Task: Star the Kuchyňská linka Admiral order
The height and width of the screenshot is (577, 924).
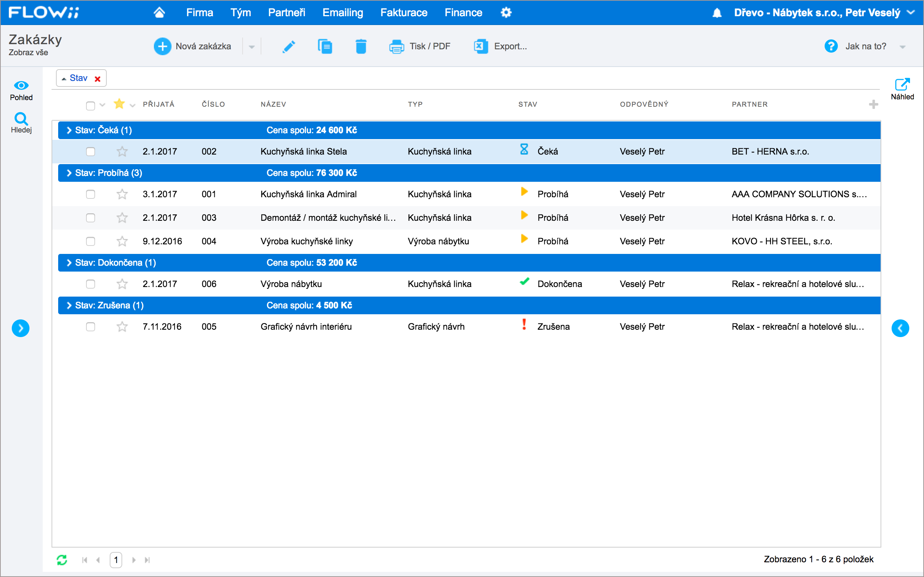Action: pyautogui.click(x=122, y=194)
